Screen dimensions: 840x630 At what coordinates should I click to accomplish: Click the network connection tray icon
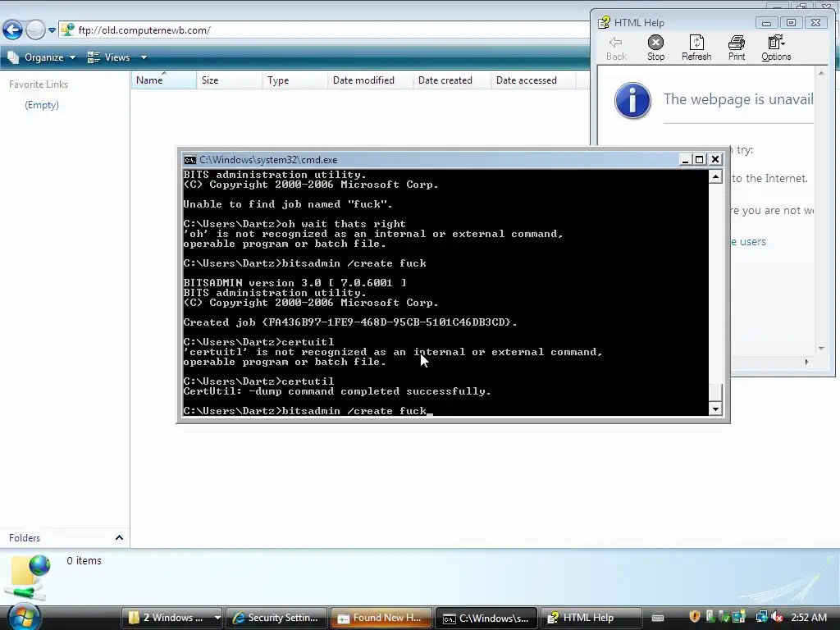(761, 617)
